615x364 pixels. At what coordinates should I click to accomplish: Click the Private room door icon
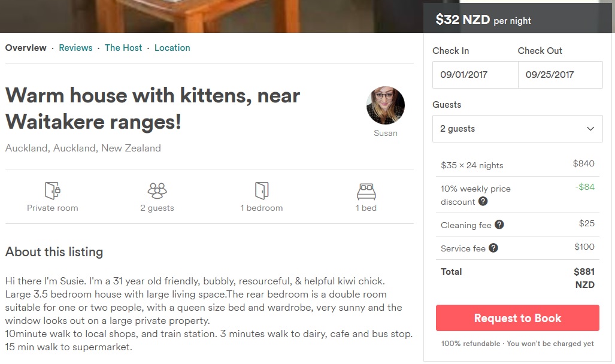[x=53, y=190]
